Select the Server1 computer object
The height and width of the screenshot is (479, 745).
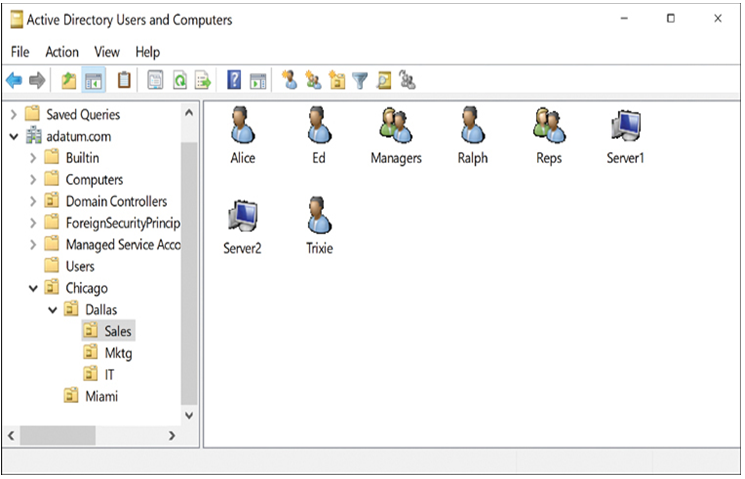tap(625, 135)
